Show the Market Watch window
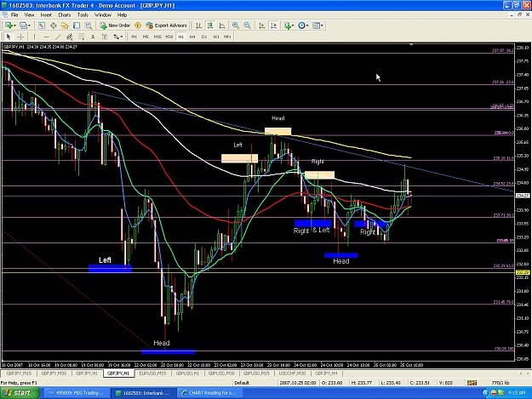Image resolution: width=532 pixels, height=399 pixels. pos(42,26)
